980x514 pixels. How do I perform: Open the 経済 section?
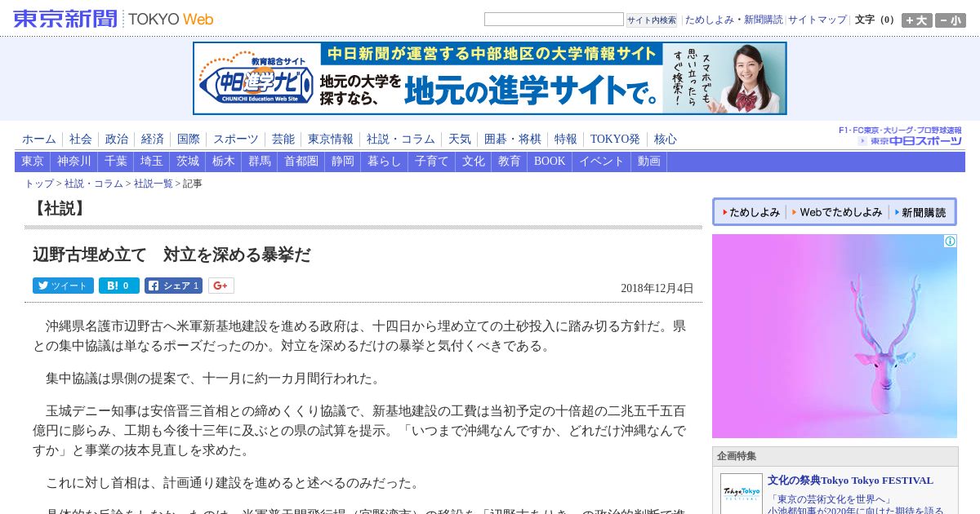click(x=153, y=140)
